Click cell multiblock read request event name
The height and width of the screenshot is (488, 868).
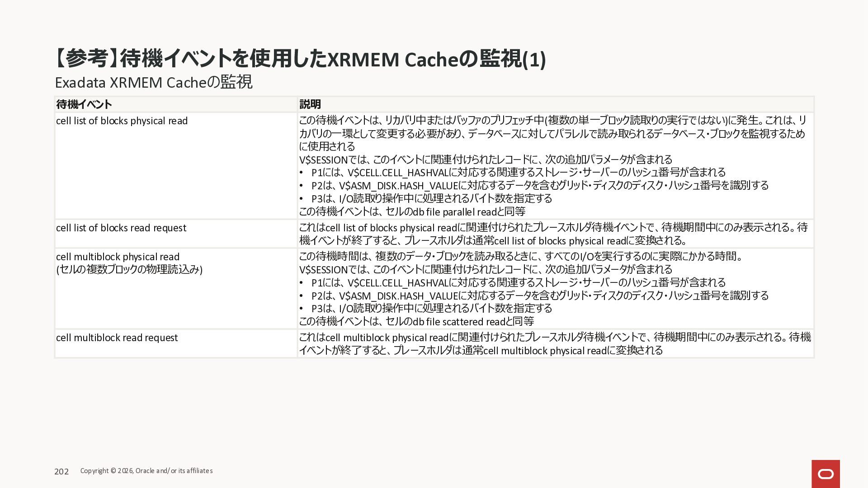(x=117, y=338)
